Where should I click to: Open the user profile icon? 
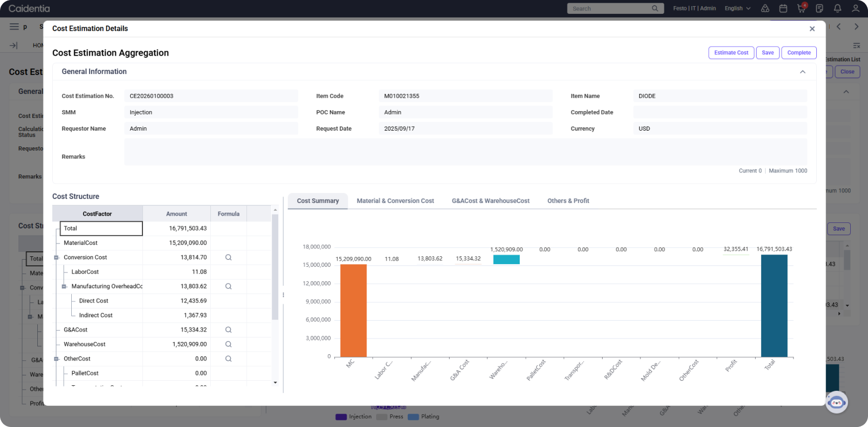tap(856, 8)
